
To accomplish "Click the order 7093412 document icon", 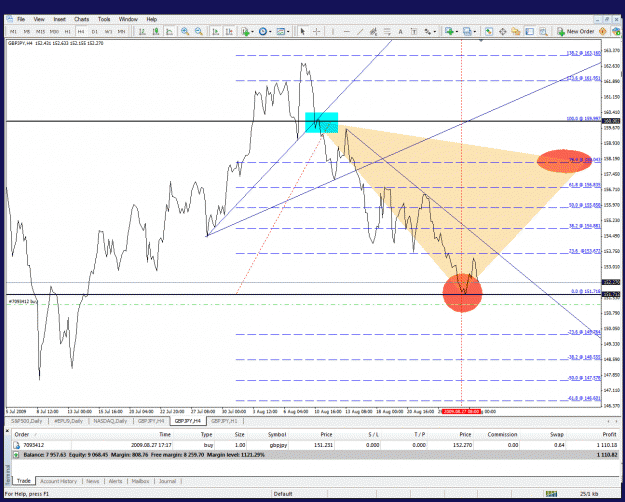I will pyautogui.click(x=17, y=445).
